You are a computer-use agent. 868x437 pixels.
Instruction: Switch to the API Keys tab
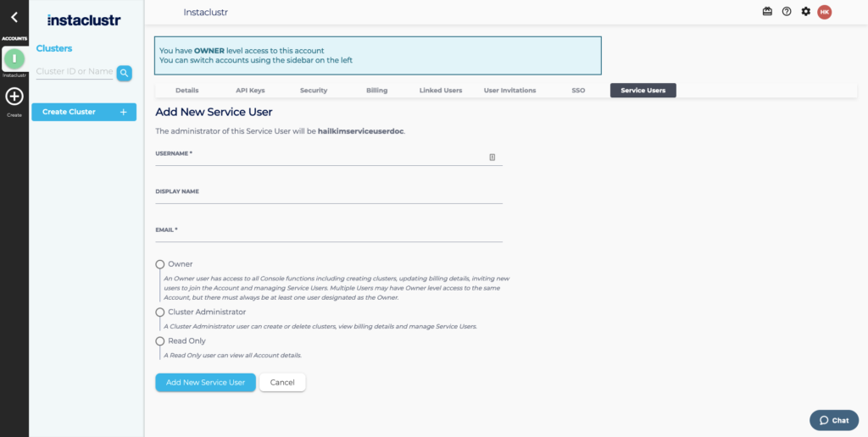(x=250, y=91)
